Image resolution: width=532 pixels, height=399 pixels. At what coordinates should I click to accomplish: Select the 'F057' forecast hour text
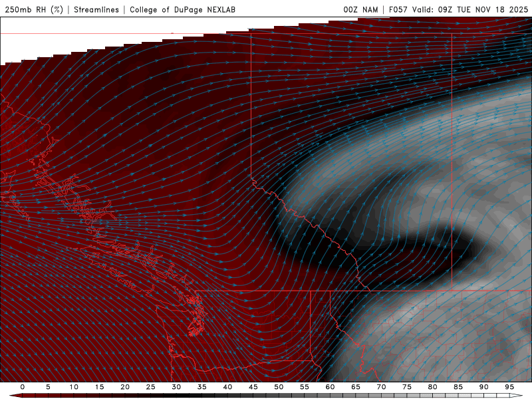click(x=398, y=9)
